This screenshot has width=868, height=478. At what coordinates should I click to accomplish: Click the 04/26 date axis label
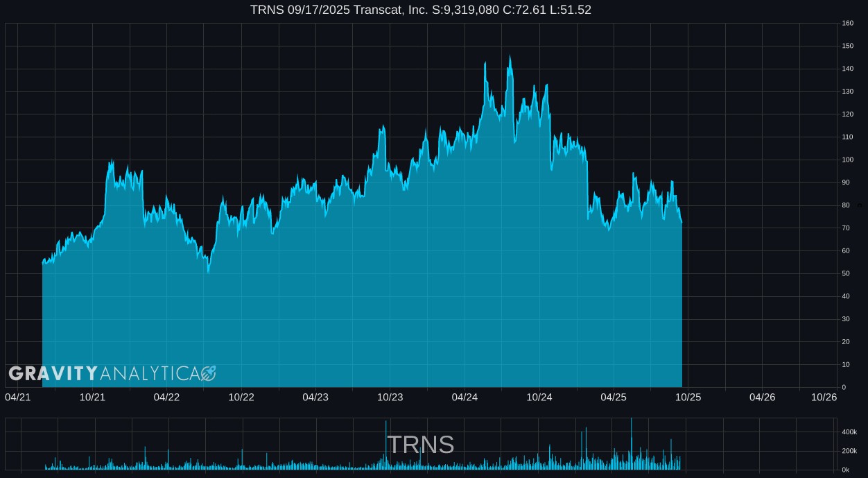click(763, 397)
